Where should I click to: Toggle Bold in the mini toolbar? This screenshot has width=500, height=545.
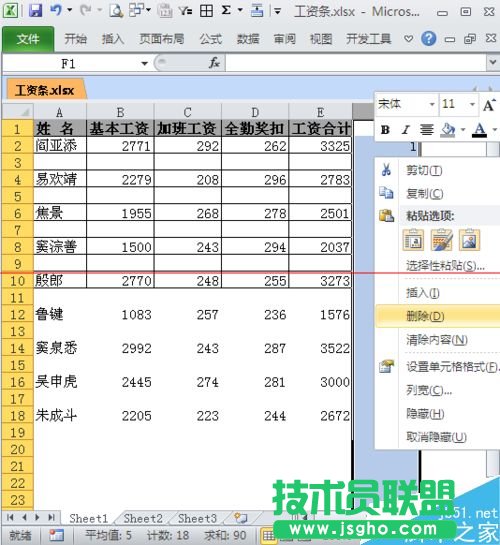pos(385,130)
